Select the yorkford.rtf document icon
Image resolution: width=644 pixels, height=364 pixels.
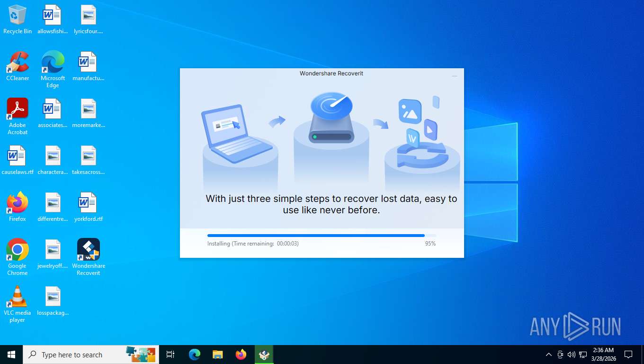click(x=88, y=207)
